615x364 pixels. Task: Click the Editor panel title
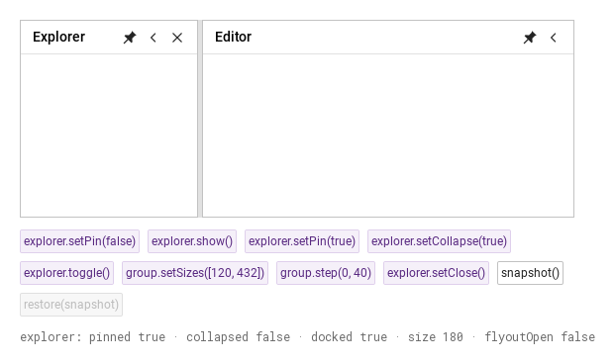pos(233,37)
